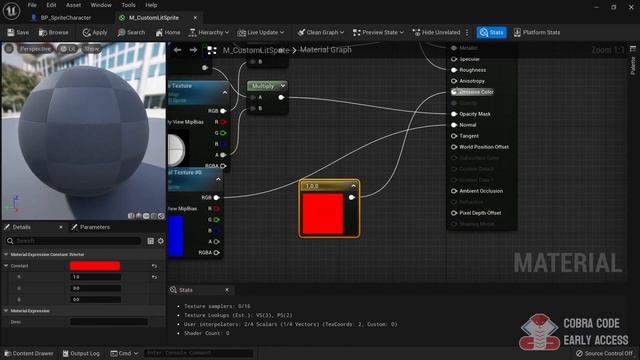Click Roughness input pin
Viewport: 640px width, 360px height.
click(454, 70)
